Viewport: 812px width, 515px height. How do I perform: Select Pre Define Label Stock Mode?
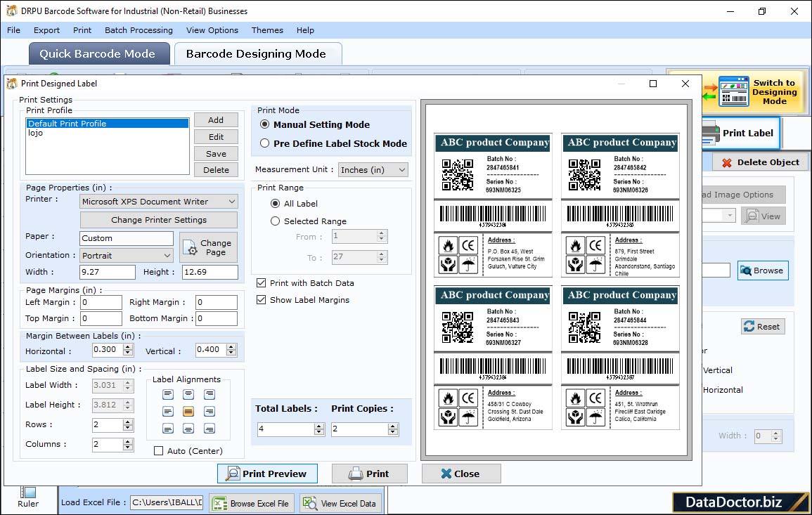pyautogui.click(x=264, y=143)
